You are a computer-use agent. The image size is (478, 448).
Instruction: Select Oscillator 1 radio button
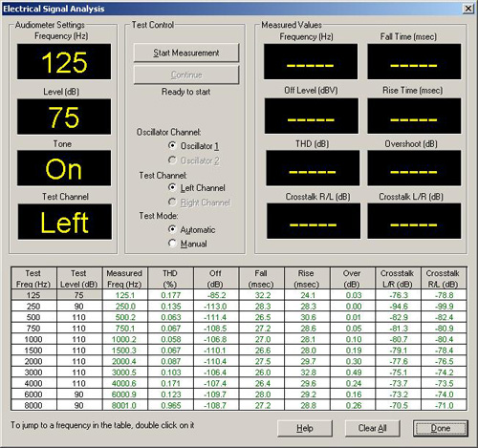[x=194, y=146]
